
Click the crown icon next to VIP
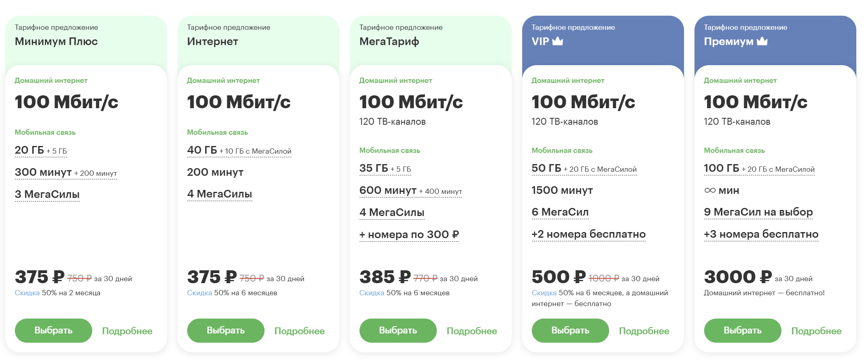pos(558,41)
